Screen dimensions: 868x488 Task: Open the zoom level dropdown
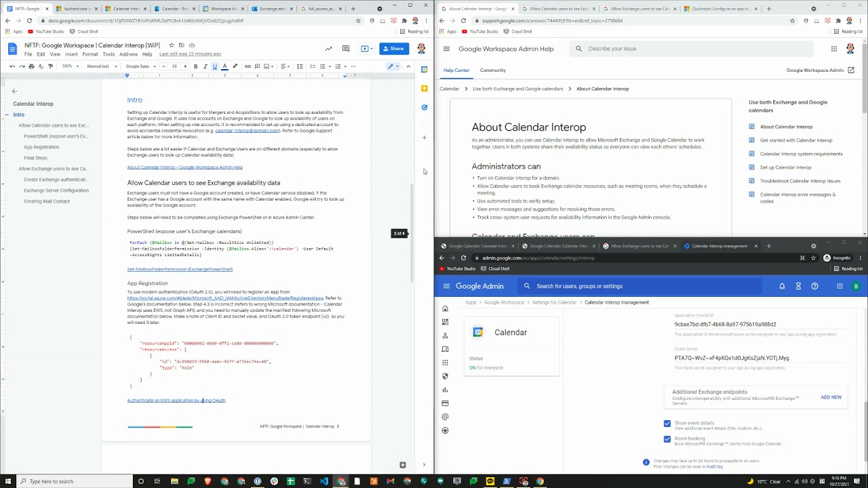point(71,66)
